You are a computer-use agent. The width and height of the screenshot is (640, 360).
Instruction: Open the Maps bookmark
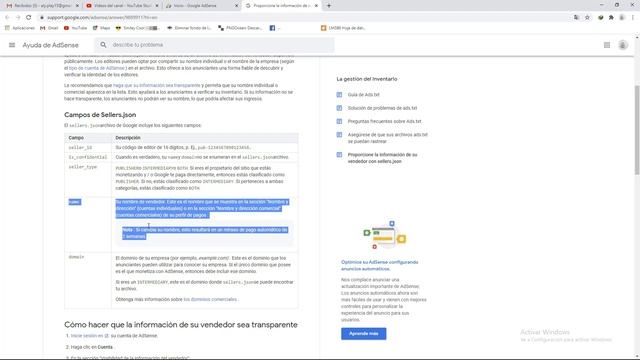[x=102, y=28]
